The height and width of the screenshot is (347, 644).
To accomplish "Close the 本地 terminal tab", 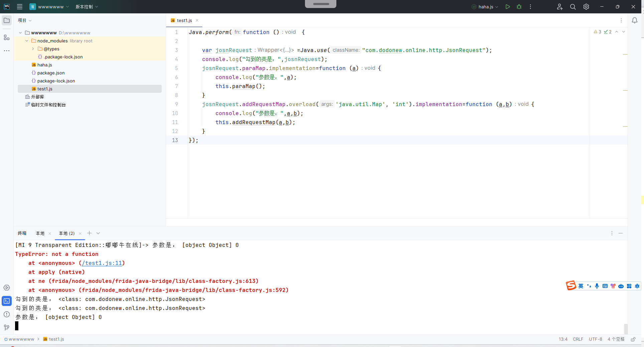I will click(50, 233).
